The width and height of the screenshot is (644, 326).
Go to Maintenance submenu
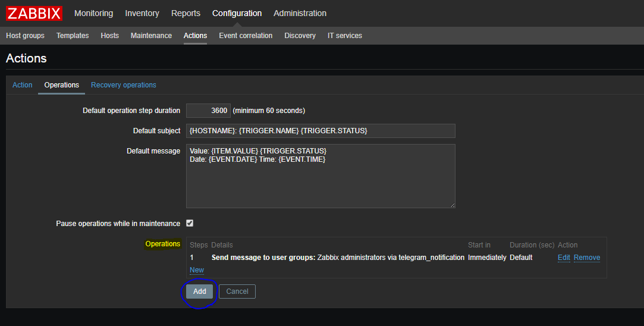151,36
